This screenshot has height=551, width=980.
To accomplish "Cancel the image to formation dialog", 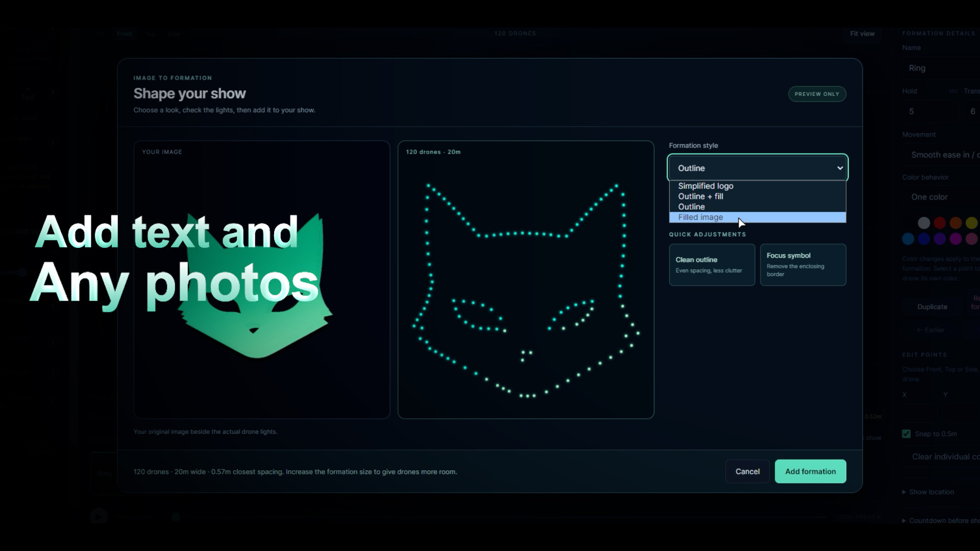I will pyautogui.click(x=747, y=471).
